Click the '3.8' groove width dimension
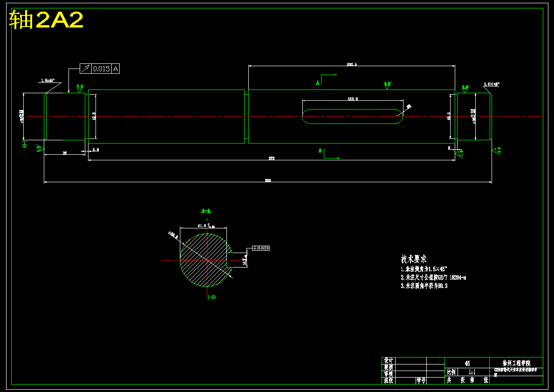Image resolution: width=554 pixels, height=392 pixels. point(96,150)
